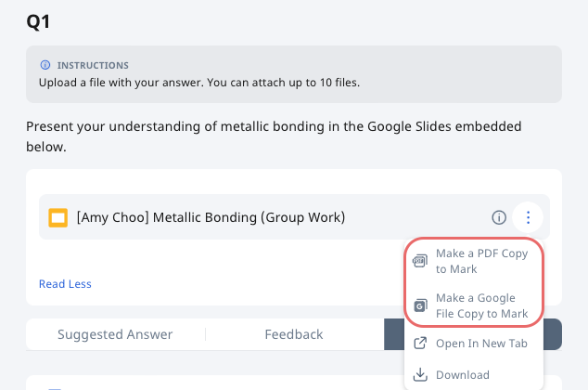Image resolution: width=588 pixels, height=390 pixels.
Task: Select Make a Google File Copy to Mark
Action: pyautogui.click(x=474, y=305)
